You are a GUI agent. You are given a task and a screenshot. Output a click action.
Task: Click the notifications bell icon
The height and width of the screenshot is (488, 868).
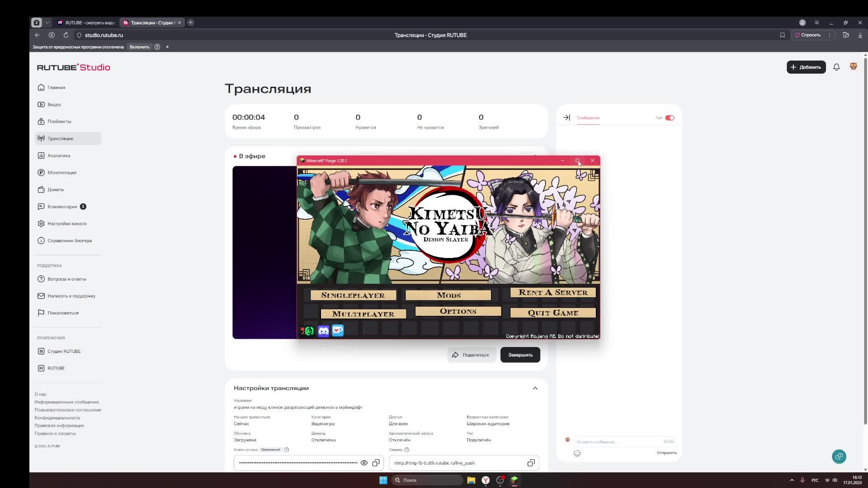(836, 67)
